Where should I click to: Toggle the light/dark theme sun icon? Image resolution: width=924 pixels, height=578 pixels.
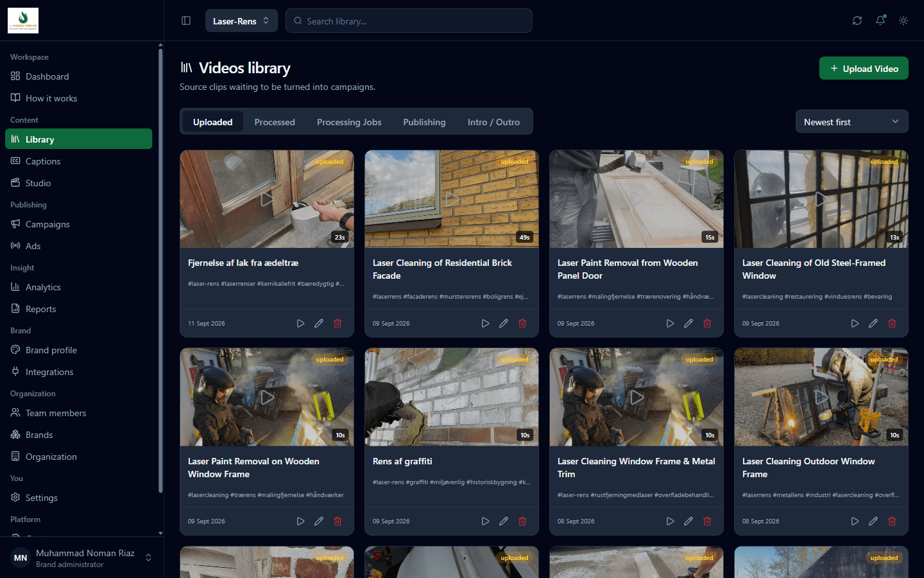click(x=903, y=21)
